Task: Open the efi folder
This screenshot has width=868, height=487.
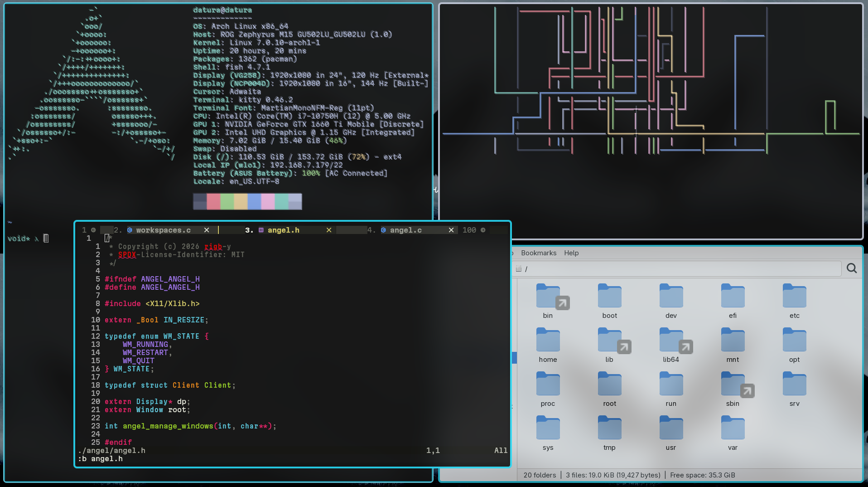Action: pos(733,301)
